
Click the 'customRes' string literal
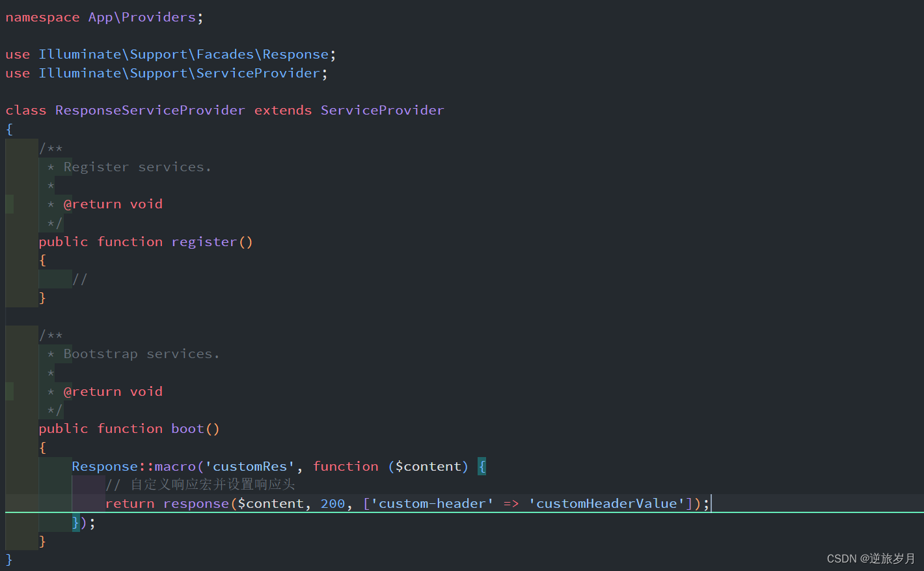[250, 467]
